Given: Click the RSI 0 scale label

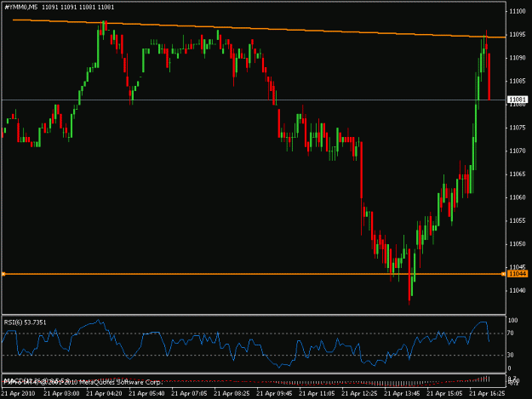Looking at the screenshot, I should coord(509,368).
